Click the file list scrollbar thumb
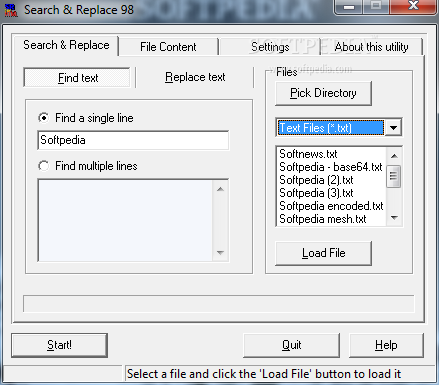Screen dimensions: 439x385 394,176
